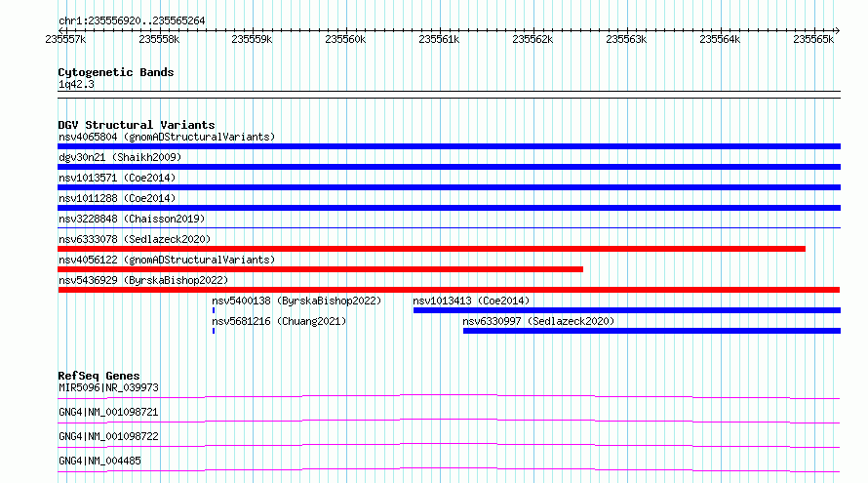Click the 235562k ruler tick label

pyautogui.click(x=533, y=39)
